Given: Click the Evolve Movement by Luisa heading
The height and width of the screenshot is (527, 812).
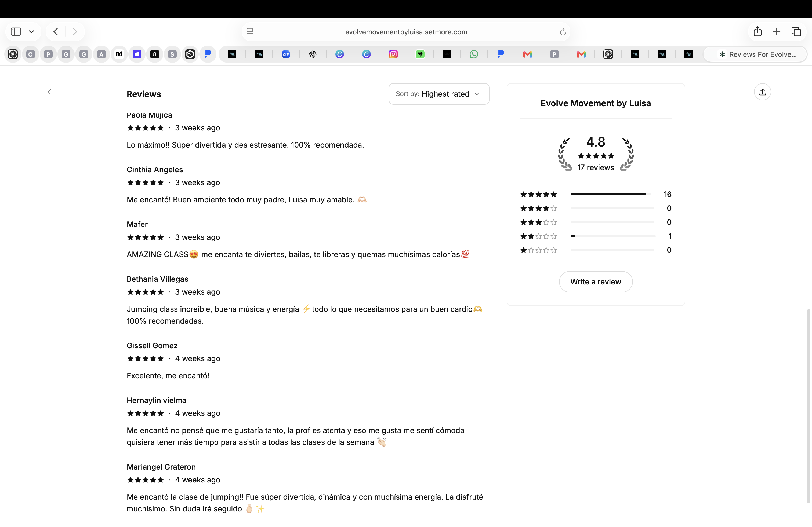Looking at the screenshot, I should tap(596, 103).
